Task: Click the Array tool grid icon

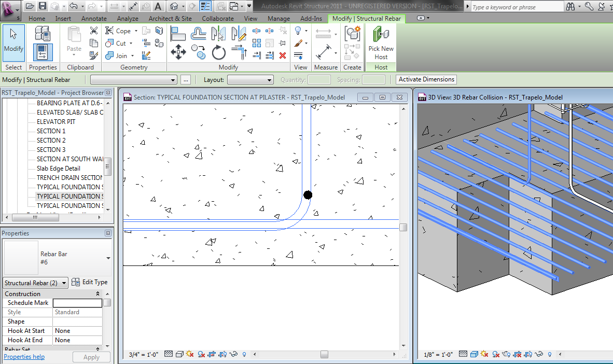Action: pyautogui.click(x=257, y=43)
